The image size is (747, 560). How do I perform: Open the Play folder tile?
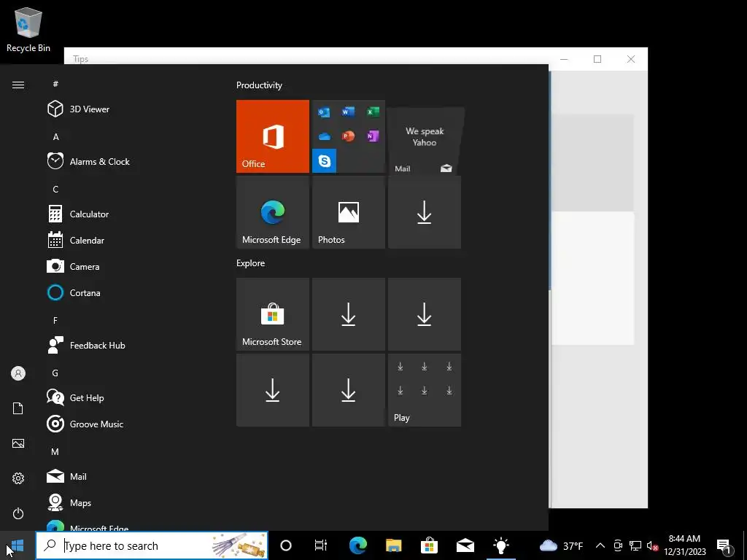point(425,390)
